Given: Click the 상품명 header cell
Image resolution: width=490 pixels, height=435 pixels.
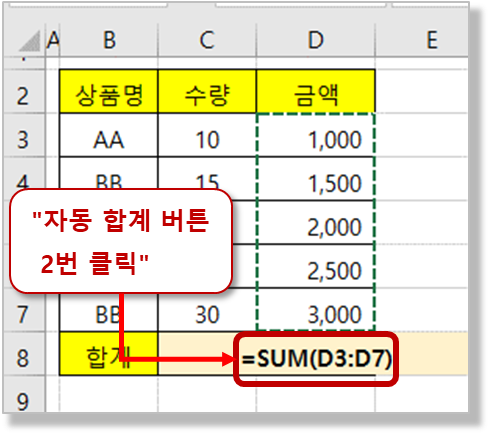Looking at the screenshot, I should click(109, 91).
